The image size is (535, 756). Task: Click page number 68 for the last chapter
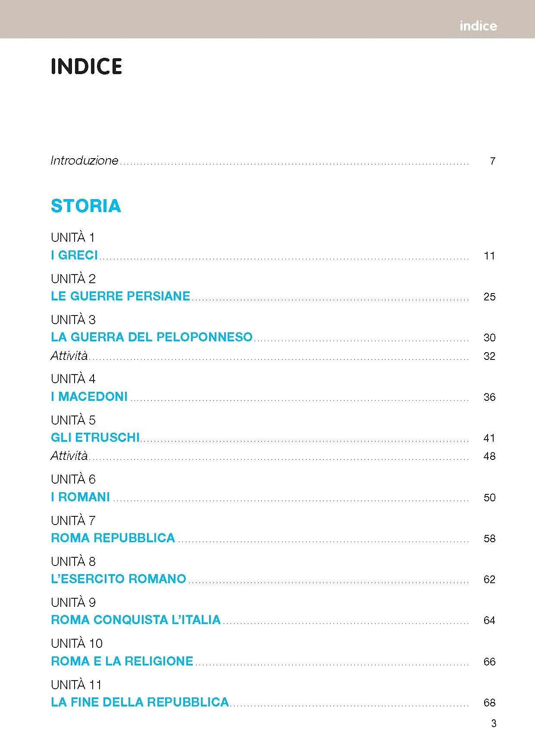click(x=489, y=703)
